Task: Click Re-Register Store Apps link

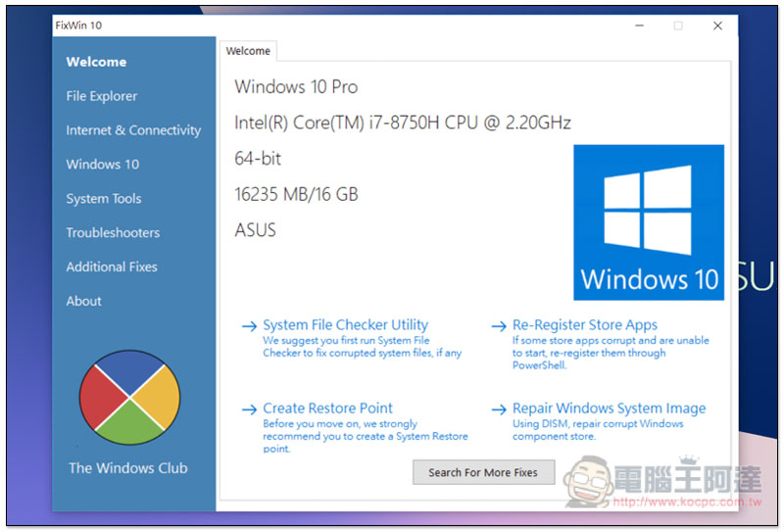Action: pyautogui.click(x=585, y=325)
